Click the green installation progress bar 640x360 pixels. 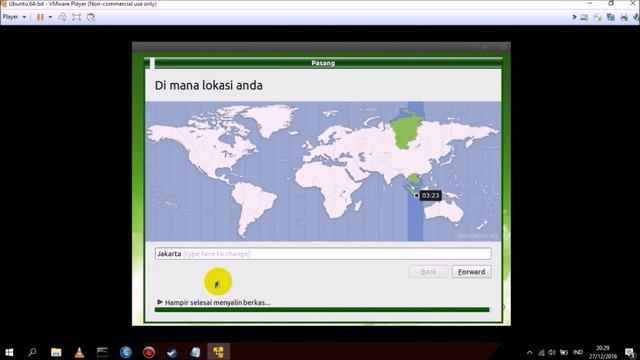point(322,310)
